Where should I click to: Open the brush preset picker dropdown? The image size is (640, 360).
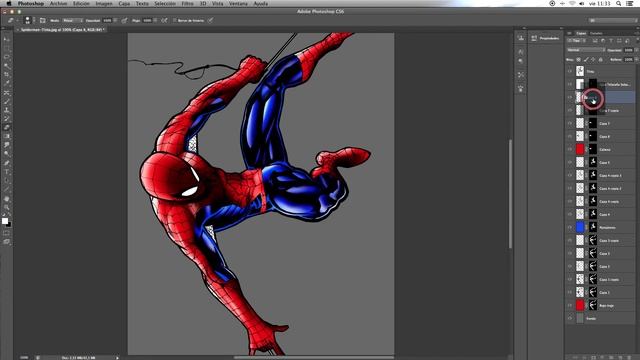[x=33, y=20]
